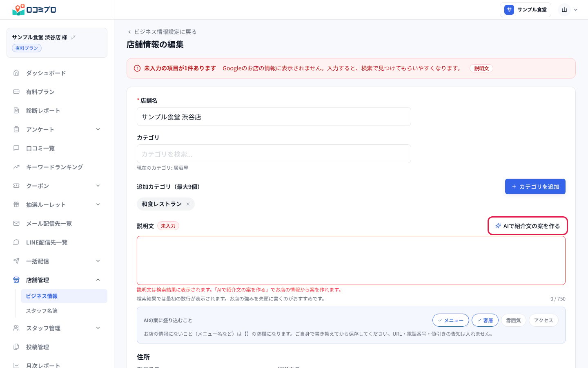Click the 診断レポート document icon
The height and width of the screenshot is (368, 588).
[16, 110]
